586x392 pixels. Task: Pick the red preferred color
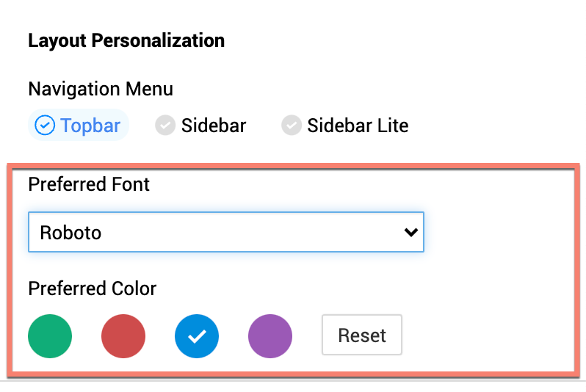point(123,336)
